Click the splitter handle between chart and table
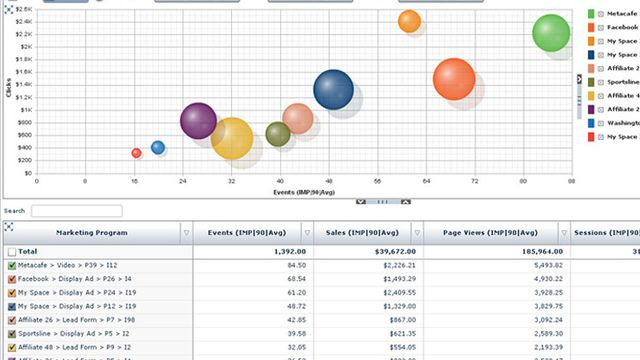640x360 pixels. (x=383, y=202)
